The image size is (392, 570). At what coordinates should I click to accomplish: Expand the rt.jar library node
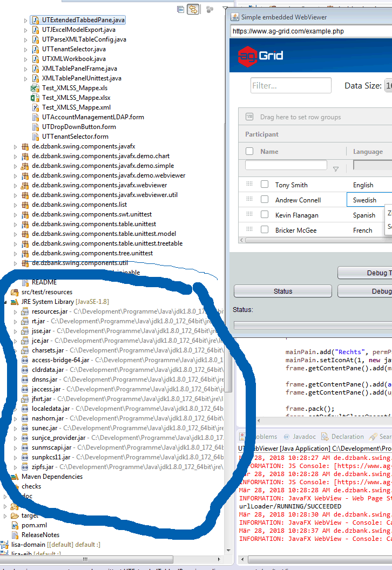[16, 321]
